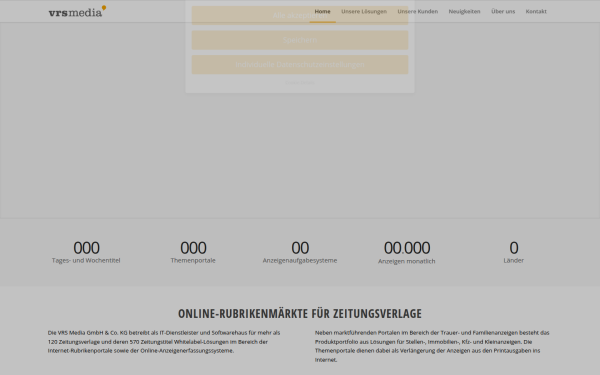Open the Kontakt page
The height and width of the screenshot is (375, 600).
point(536,11)
